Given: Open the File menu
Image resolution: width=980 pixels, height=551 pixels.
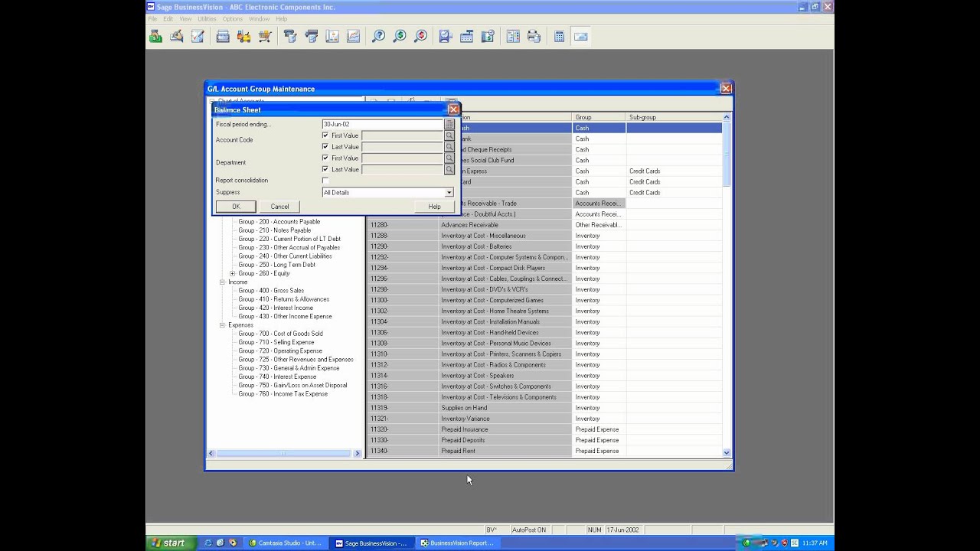Looking at the screenshot, I should click(152, 18).
